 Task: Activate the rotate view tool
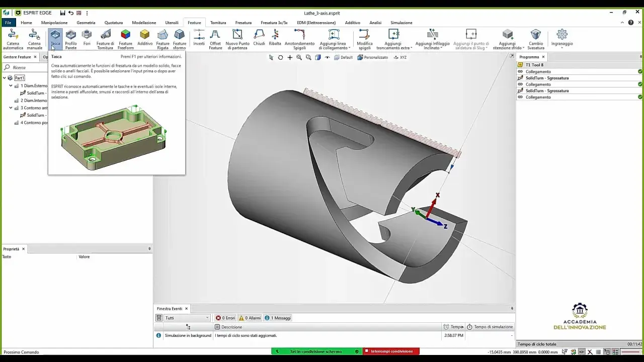tap(280, 57)
